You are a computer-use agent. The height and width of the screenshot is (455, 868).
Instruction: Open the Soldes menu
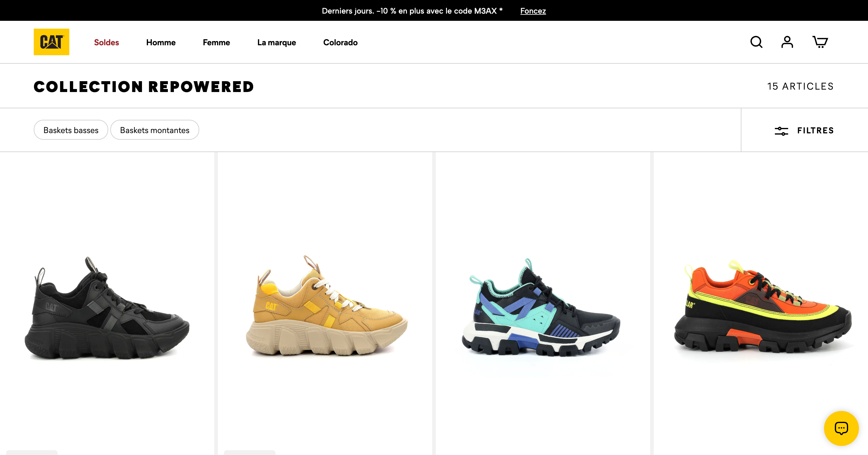pyautogui.click(x=106, y=43)
